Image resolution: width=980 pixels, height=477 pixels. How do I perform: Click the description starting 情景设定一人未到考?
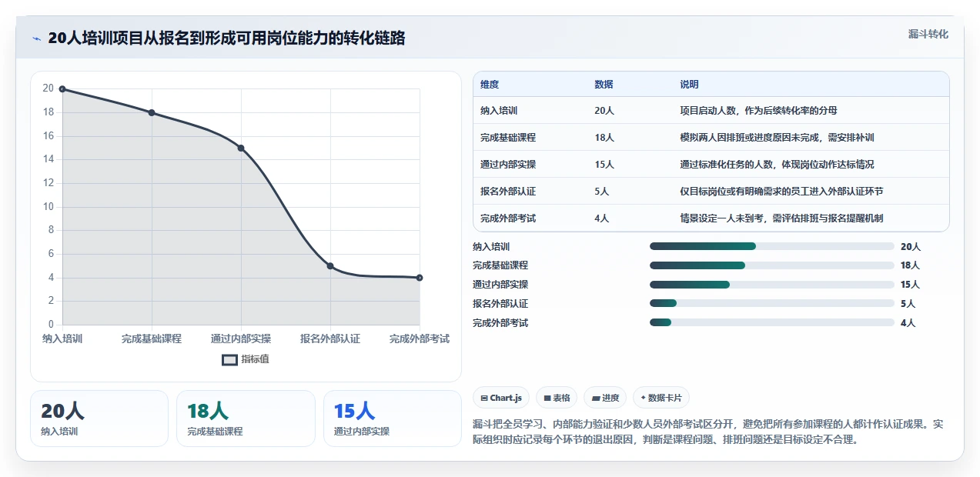pos(781,218)
